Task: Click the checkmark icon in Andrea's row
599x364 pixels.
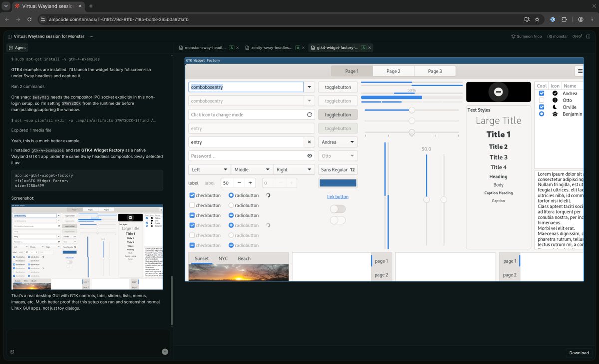Action: coord(555,93)
